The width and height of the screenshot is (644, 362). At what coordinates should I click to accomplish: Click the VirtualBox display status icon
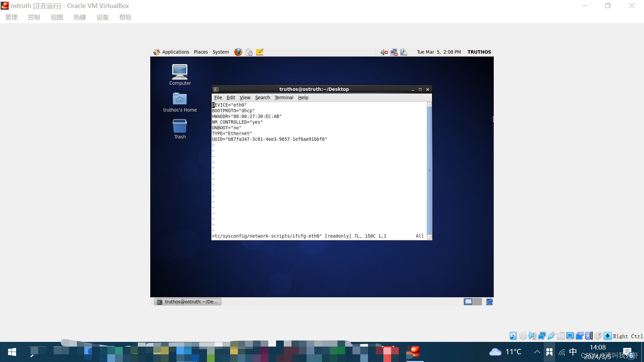tap(570, 336)
